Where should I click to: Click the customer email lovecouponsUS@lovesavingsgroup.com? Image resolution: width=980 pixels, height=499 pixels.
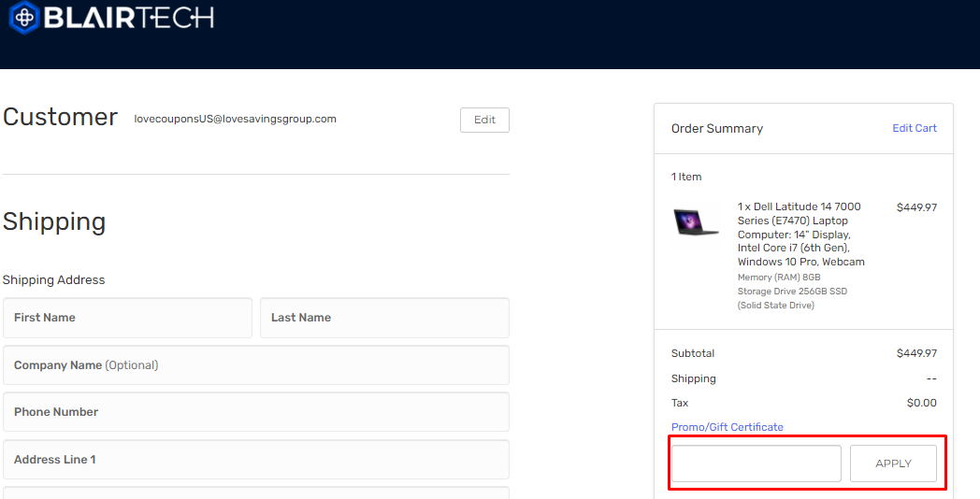pos(235,119)
